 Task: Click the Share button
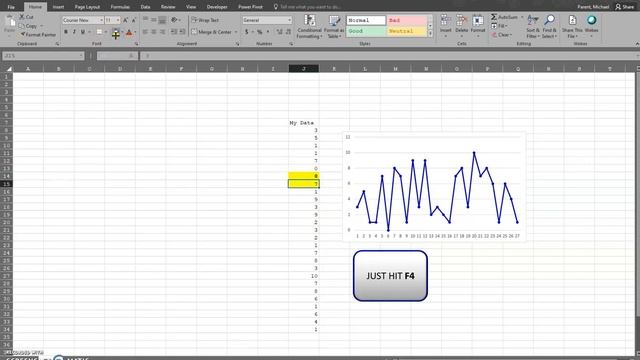(624, 7)
